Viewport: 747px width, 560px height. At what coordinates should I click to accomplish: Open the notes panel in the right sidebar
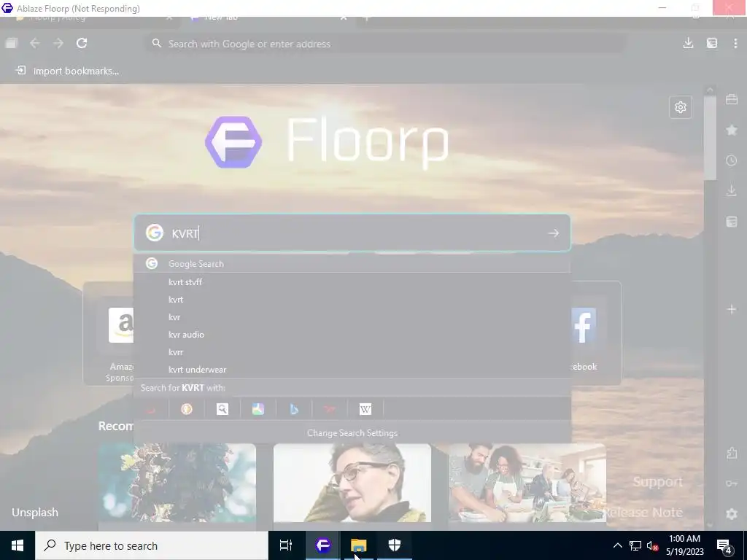732,222
